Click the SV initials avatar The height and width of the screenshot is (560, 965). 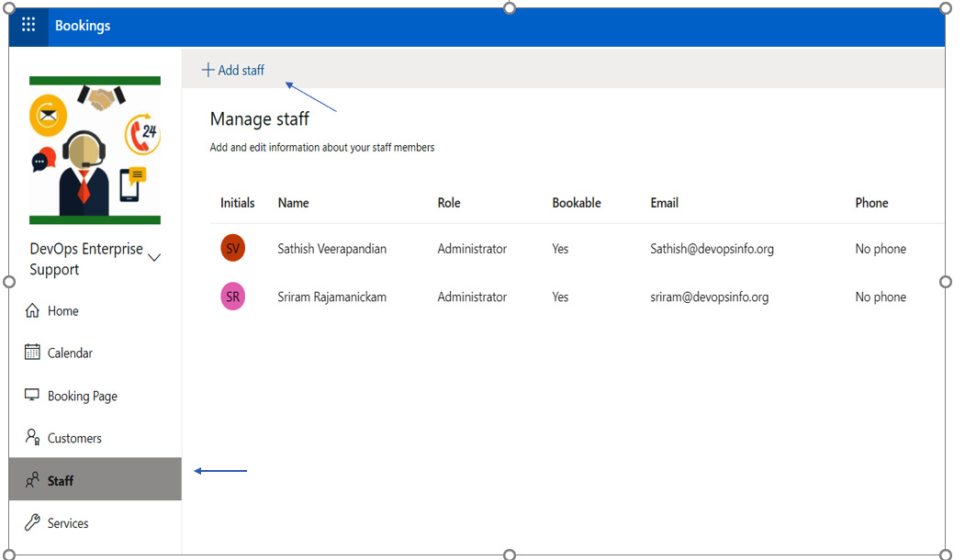point(232,248)
